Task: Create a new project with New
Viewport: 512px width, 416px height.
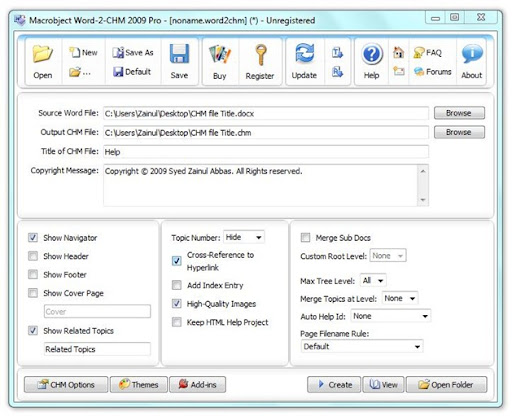Action: pyautogui.click(x=83, y=52)
